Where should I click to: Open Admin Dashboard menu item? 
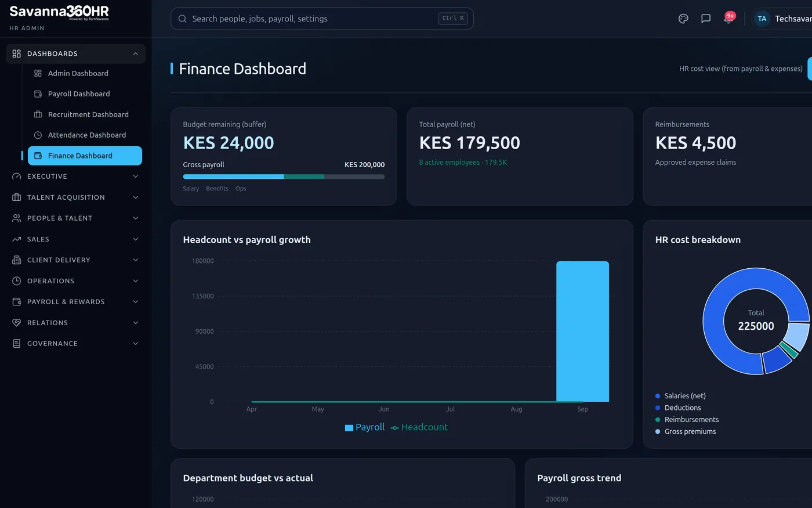[x=85, y=73]
